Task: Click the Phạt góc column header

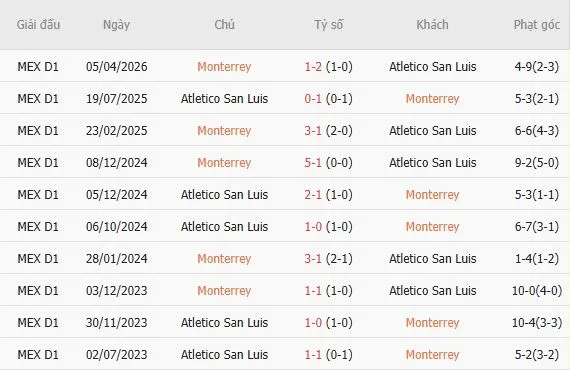Action: pyautogui.click(x=537, y=25)
